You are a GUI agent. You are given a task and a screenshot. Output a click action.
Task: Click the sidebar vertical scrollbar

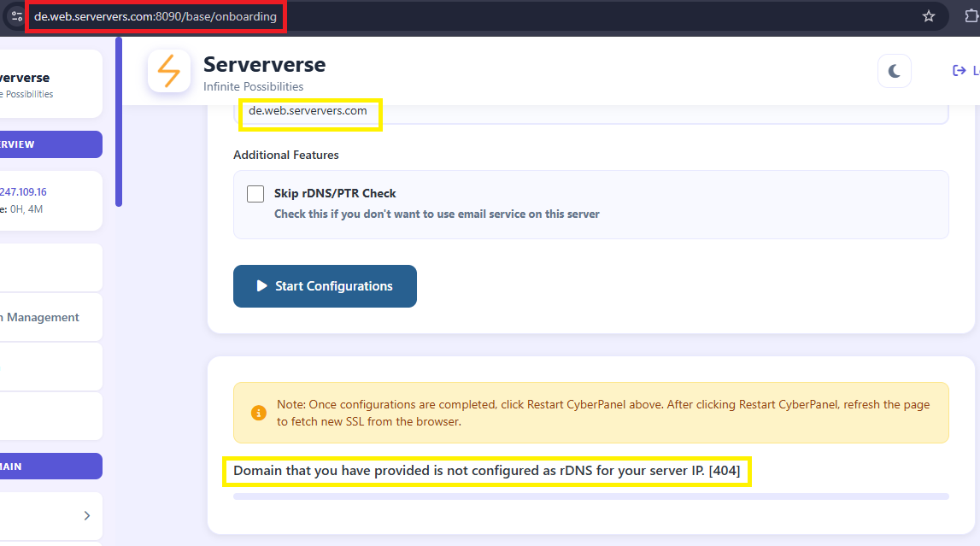pyautogui.click(x=119, y=122)
